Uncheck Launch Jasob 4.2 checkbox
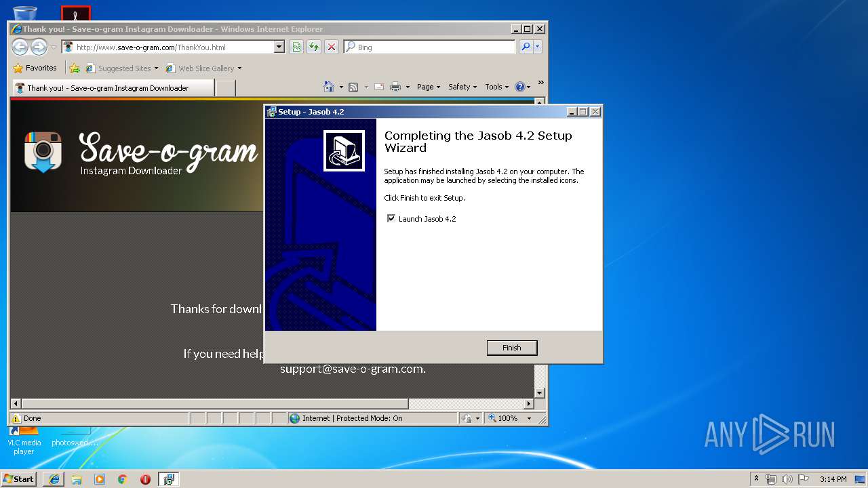The width and height of the screenshot is (868, 488). 391,218
